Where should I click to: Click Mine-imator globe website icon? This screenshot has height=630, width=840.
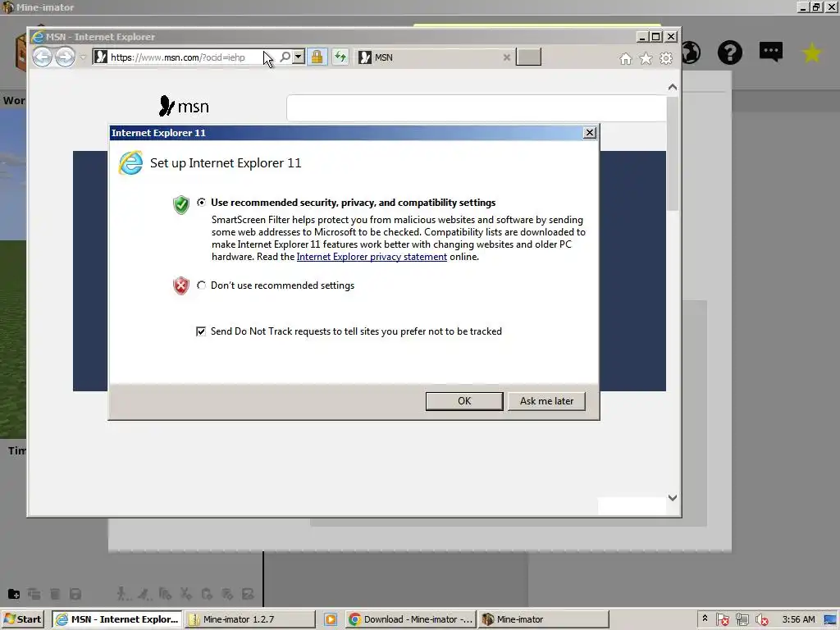(692, 52)
